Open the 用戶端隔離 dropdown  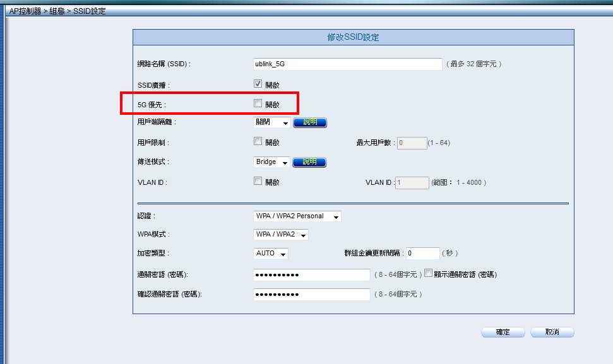point(271,123)
